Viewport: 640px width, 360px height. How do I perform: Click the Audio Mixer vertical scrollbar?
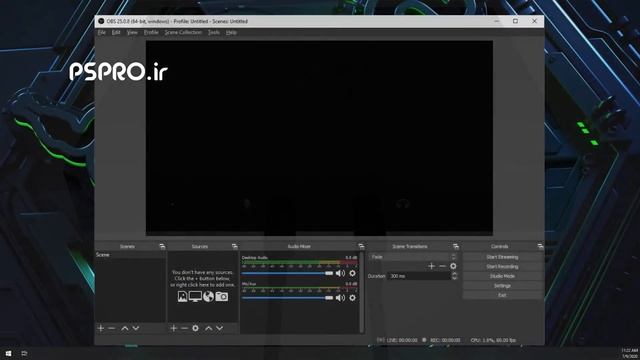[362, 292]
